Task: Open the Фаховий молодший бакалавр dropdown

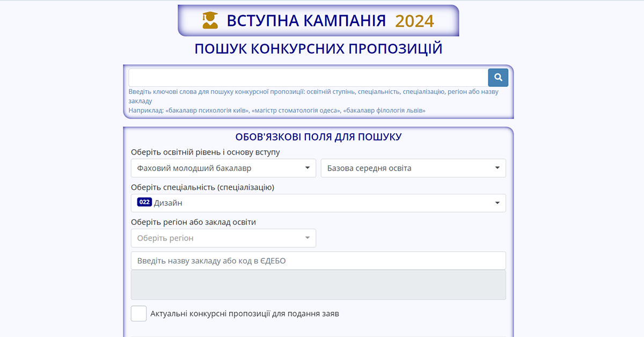Action: coord(223,168)
